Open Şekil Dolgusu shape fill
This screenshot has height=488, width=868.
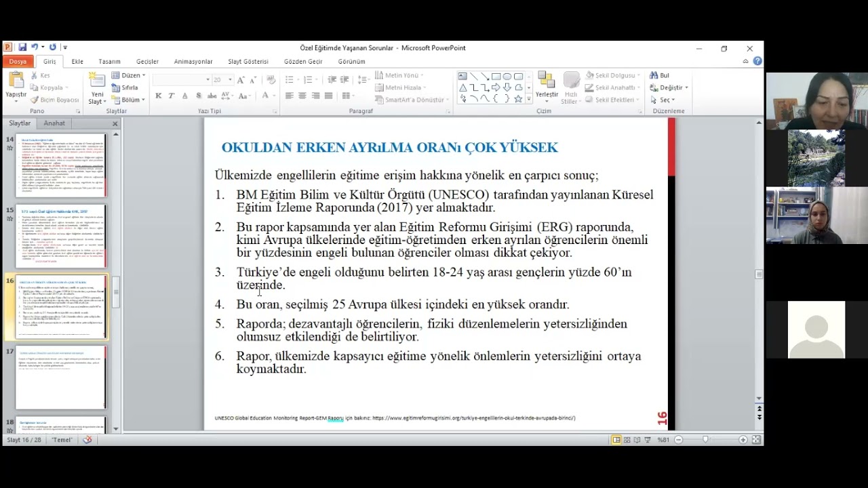point(612,75)
